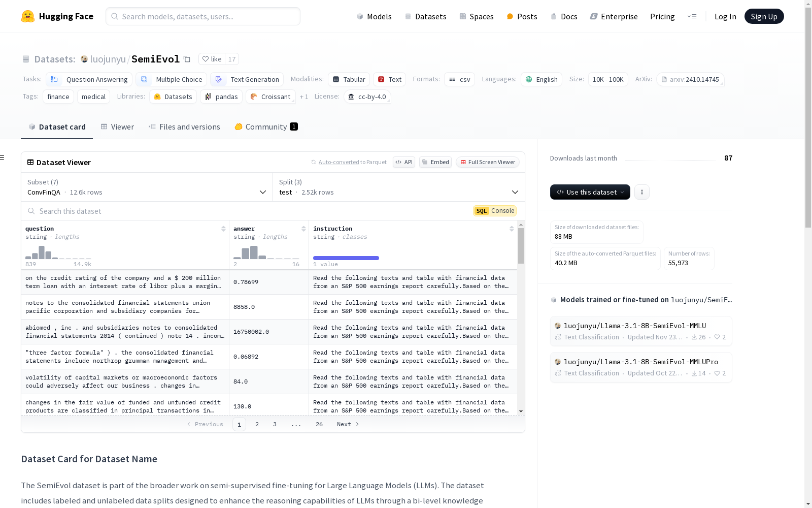
Task: Go to the Pricing page
Action: pos(662,16)
